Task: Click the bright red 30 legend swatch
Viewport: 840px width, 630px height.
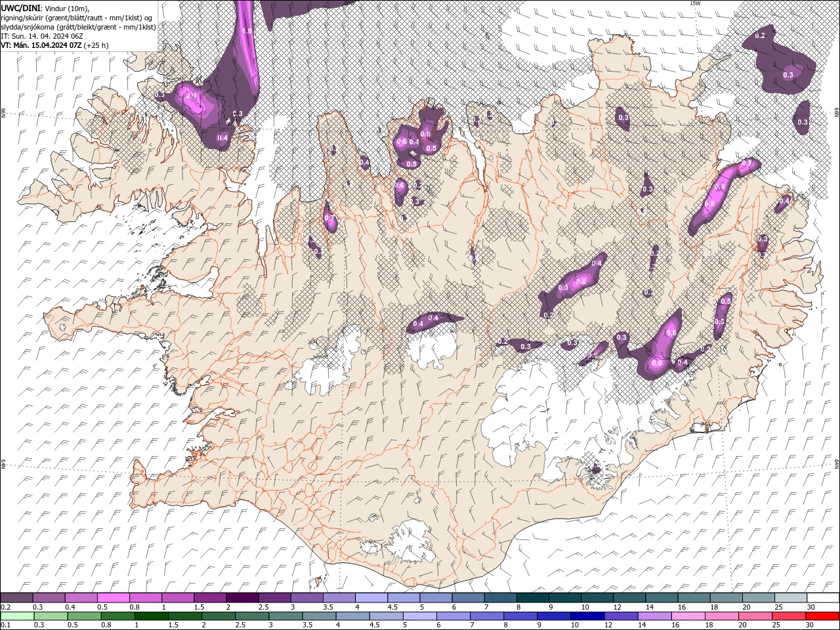Action: pyautogui.click(x=822, y=616)
